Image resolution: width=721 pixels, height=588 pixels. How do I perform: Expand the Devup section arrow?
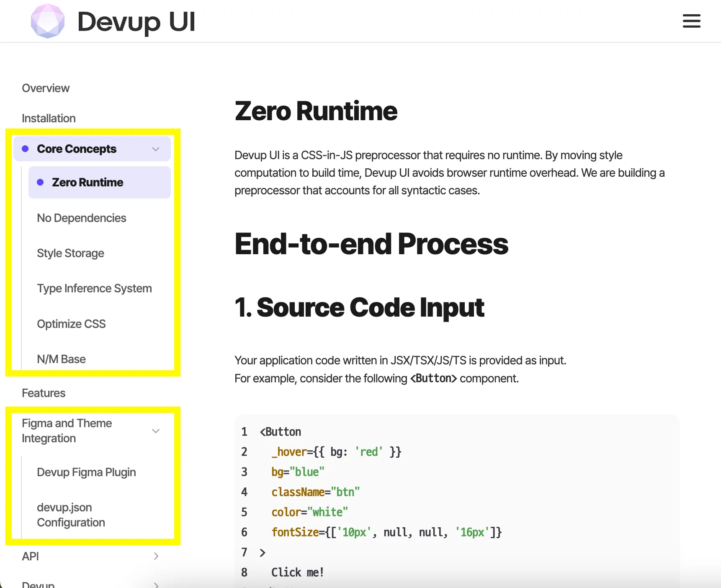click(x=156, y=585)
